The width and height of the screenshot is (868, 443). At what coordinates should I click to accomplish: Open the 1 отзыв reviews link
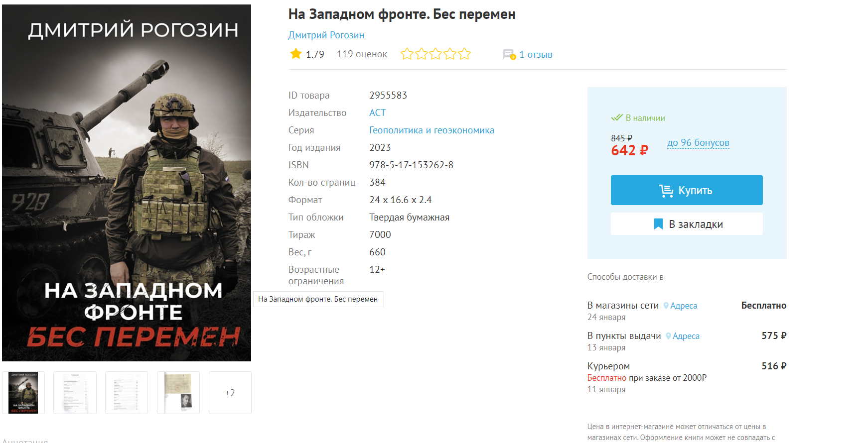click(x=536, y=54)
